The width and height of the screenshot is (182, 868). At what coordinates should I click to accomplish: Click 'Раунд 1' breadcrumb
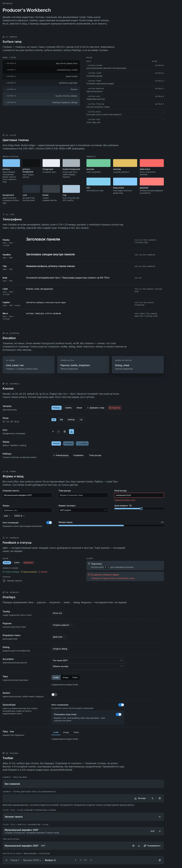pos(14,860)
